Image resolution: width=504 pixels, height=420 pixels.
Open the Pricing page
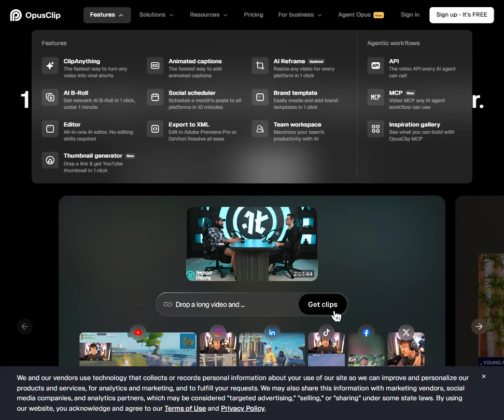pyautogui.click(x=253, y=15)
